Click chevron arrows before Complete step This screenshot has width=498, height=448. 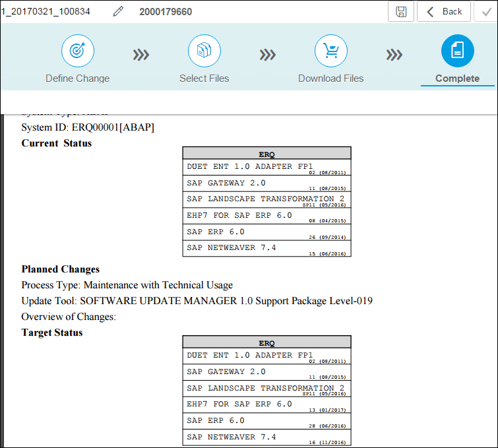[x=394, y=54]
